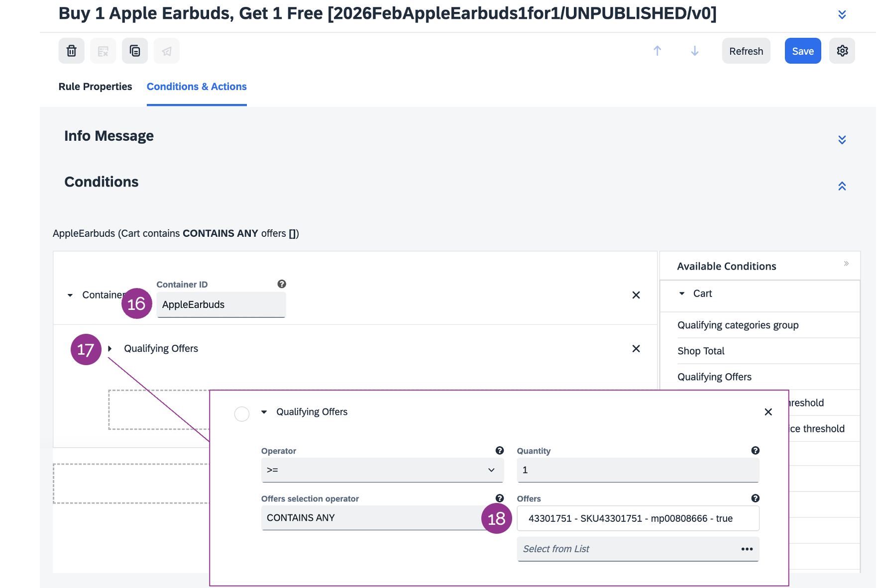Expand Qualifying Offers under Container
The image size is (877, 588).
pyautogui.click(x=110, y=349)
